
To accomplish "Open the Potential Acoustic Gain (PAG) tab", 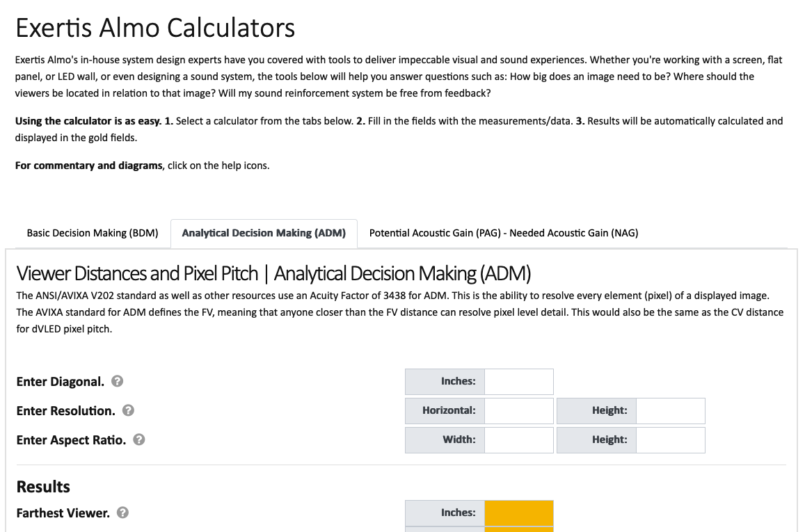I will 503,233.
